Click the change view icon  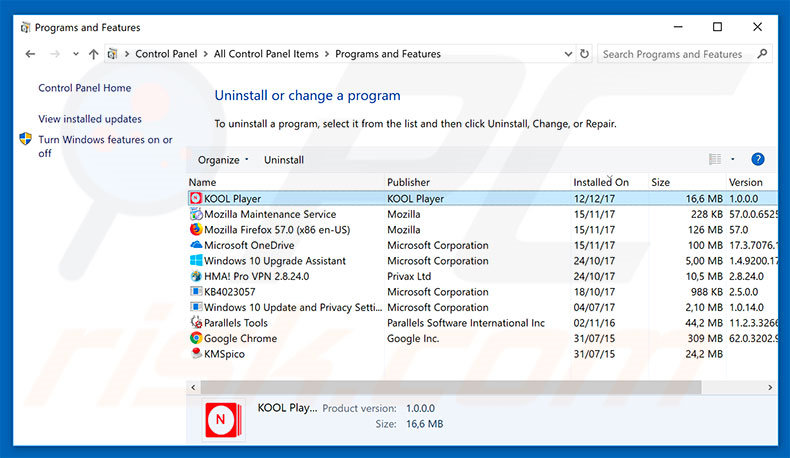click(714, 160)
